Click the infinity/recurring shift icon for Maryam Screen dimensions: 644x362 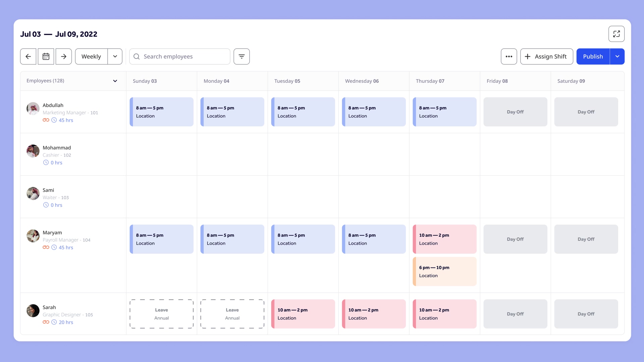46,247
